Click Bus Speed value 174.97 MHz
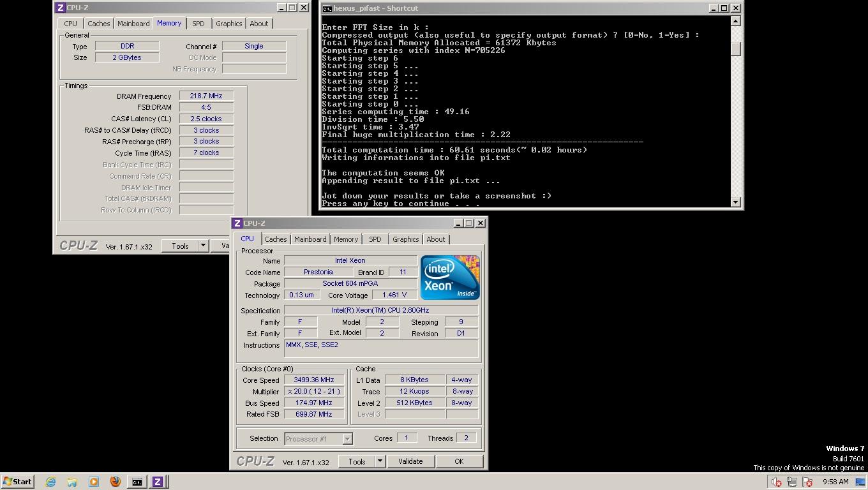This screenshot has width=868, height=490. 314,403
